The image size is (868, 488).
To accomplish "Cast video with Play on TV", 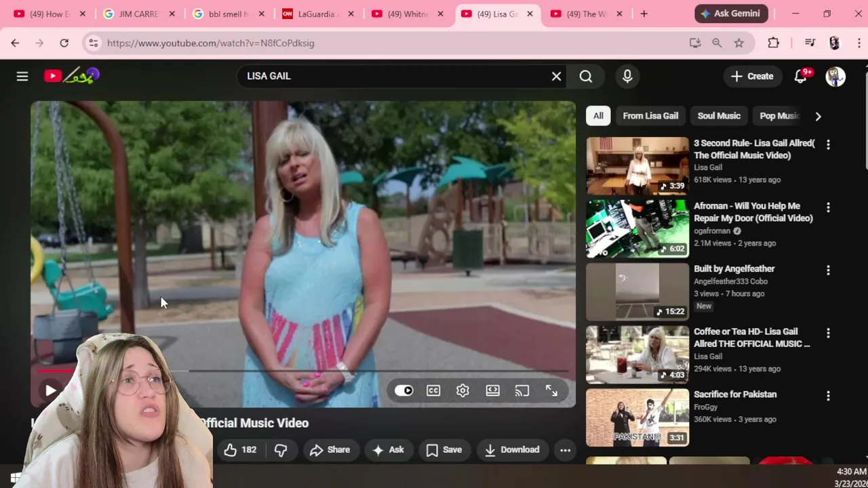I will [521, 390].
